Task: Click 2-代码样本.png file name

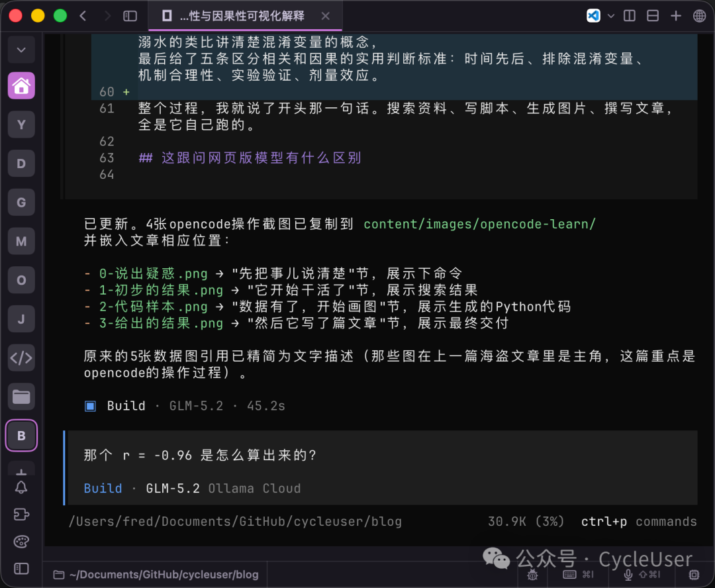Action: (x=153, y=307)
